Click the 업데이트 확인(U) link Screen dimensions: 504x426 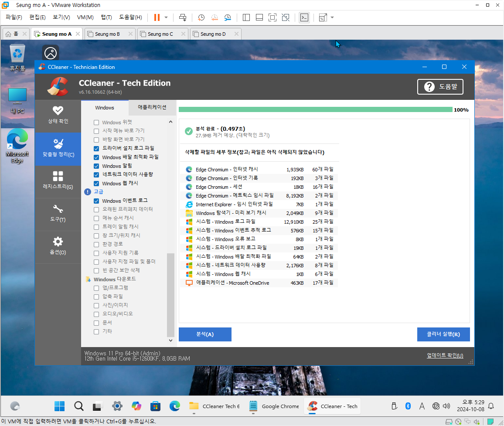pos(445,355)
